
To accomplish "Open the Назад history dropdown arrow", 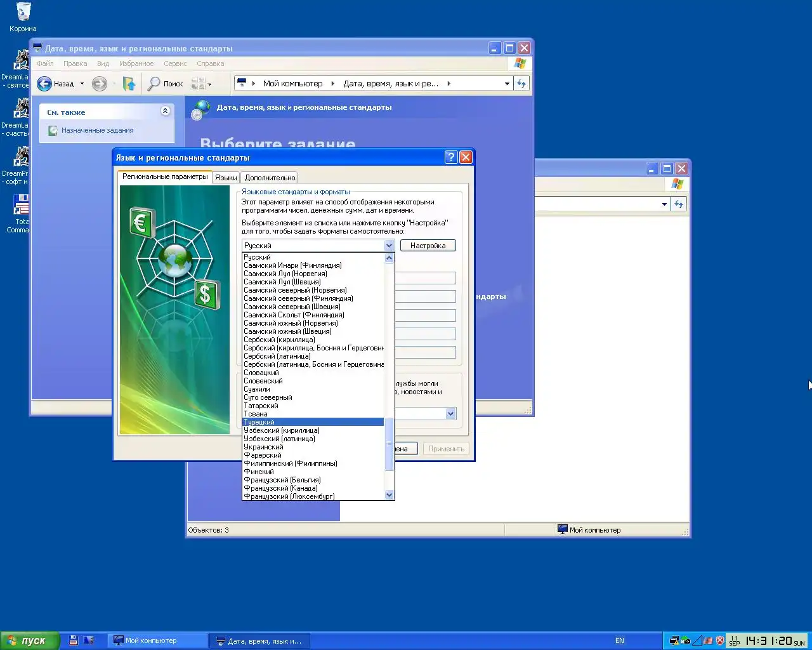I will (x=82, y=84).
